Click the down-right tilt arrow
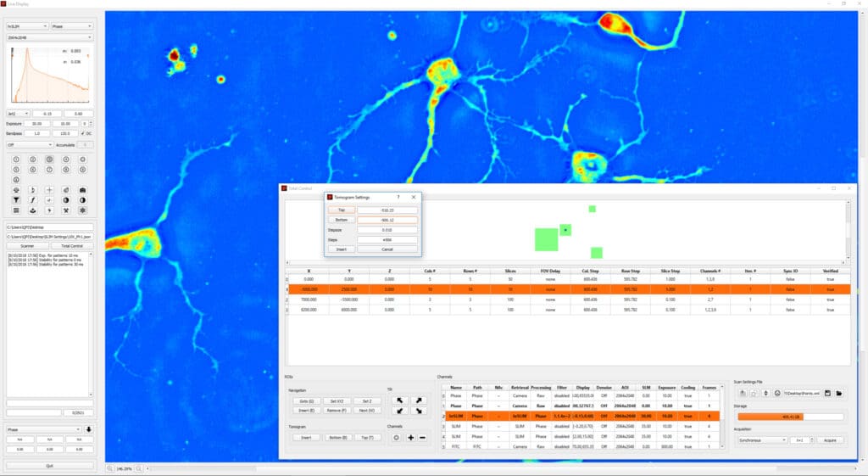 point(418,411)
